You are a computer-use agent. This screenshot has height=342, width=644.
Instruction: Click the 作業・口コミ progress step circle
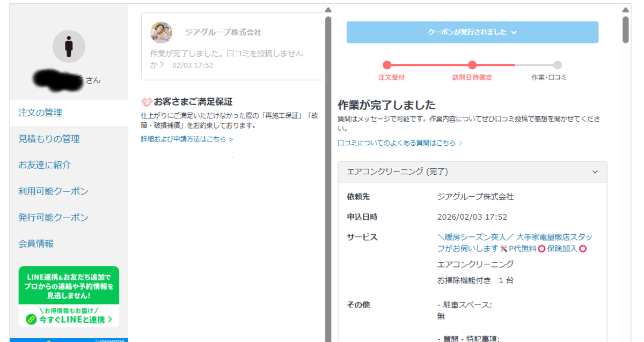(558, 65)
